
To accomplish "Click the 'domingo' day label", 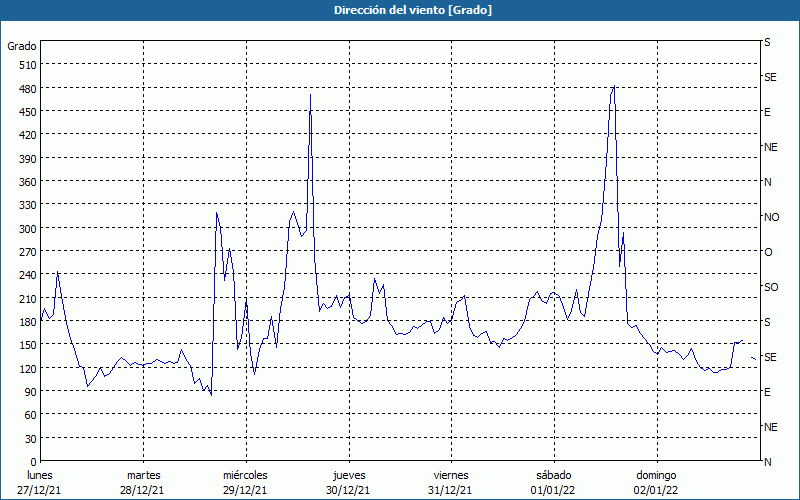I will (656, 475).
